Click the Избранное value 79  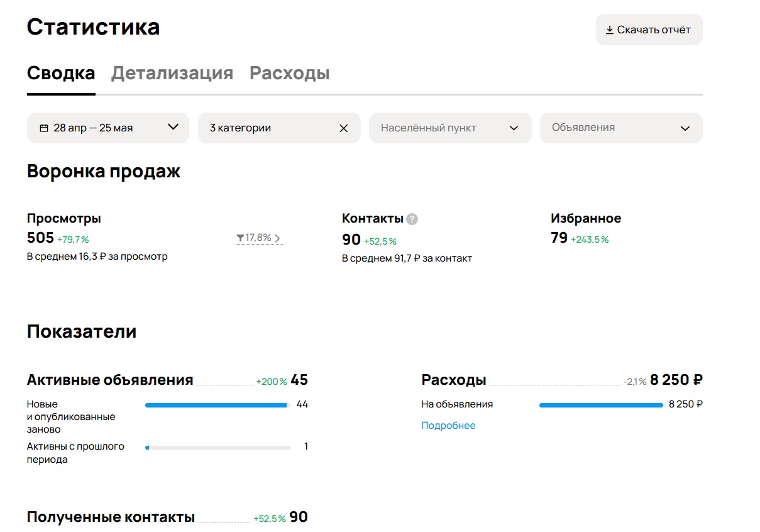coord(559,238)
